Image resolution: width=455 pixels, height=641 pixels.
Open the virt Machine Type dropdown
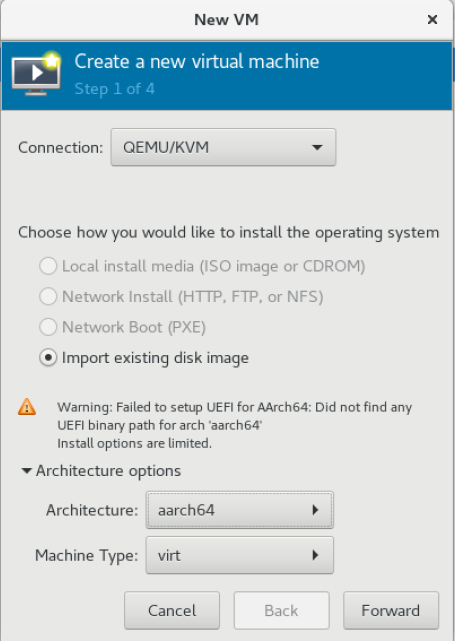click(x=240, y=555)
